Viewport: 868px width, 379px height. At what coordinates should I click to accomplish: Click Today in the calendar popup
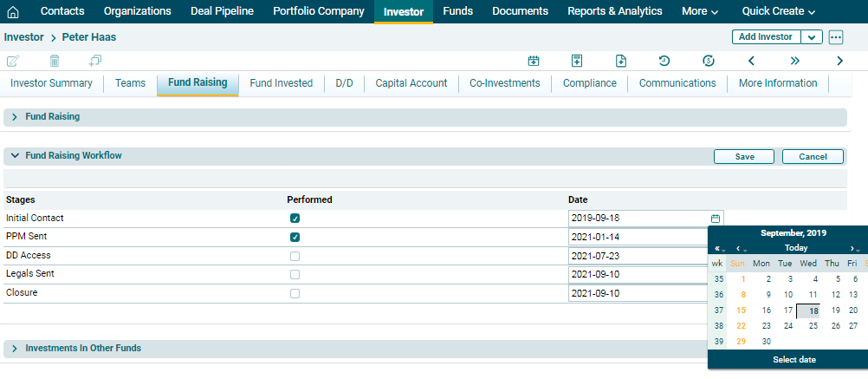point(795,248)
